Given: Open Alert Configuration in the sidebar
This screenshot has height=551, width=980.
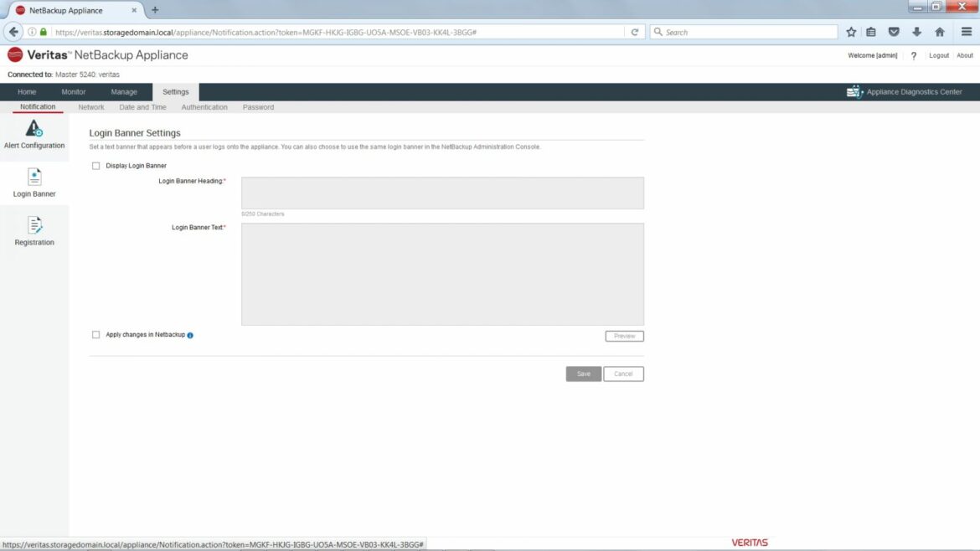Looking at the screenshot, I should pos(34,136).
